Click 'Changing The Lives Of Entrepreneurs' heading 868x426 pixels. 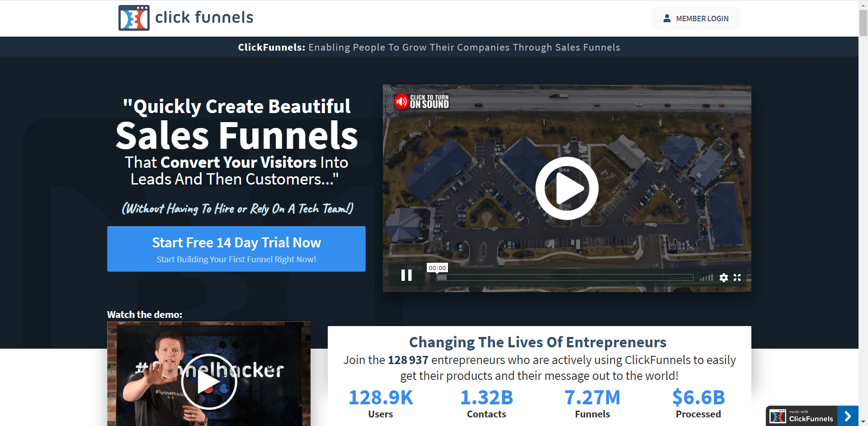[x=538, y=342]
